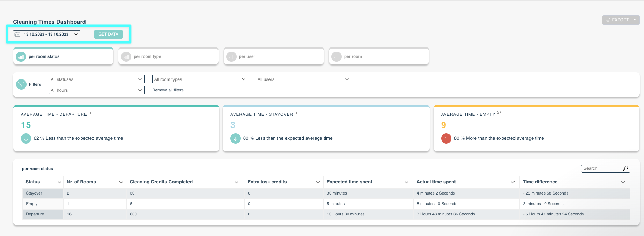
Task: Click the calendar icon in date picker
Action: [x=17, y=34]
